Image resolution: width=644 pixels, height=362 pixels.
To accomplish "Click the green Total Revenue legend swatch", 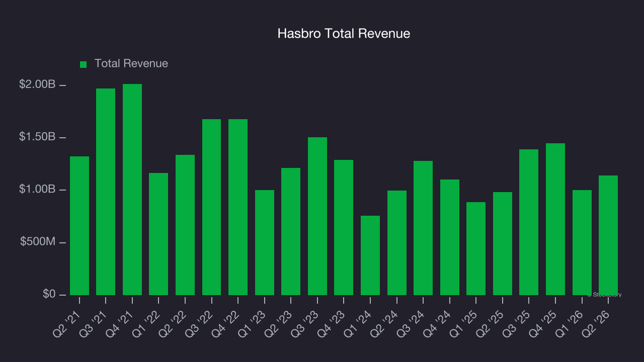I will [84, 64].
